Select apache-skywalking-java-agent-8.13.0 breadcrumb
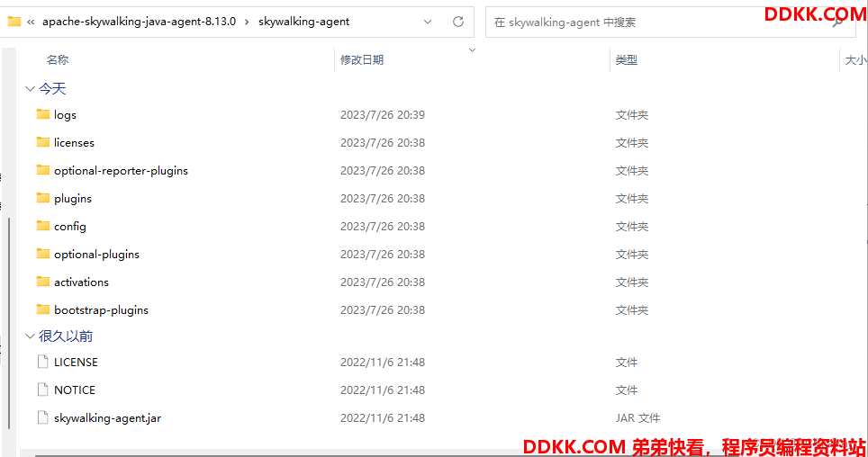This screenshot has width=868, height=457. click(x=139, y=22)
